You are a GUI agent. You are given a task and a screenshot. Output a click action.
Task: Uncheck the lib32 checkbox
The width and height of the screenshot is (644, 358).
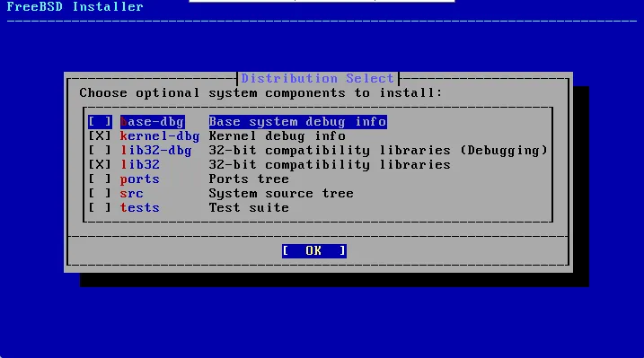tap(100, 165)
